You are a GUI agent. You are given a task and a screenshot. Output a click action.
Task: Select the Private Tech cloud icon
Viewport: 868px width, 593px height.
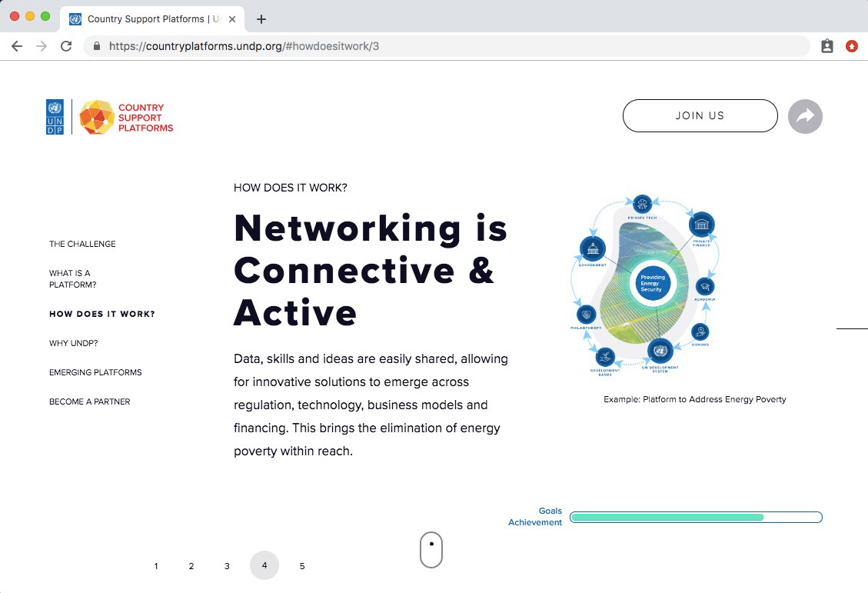click(642, 204)
